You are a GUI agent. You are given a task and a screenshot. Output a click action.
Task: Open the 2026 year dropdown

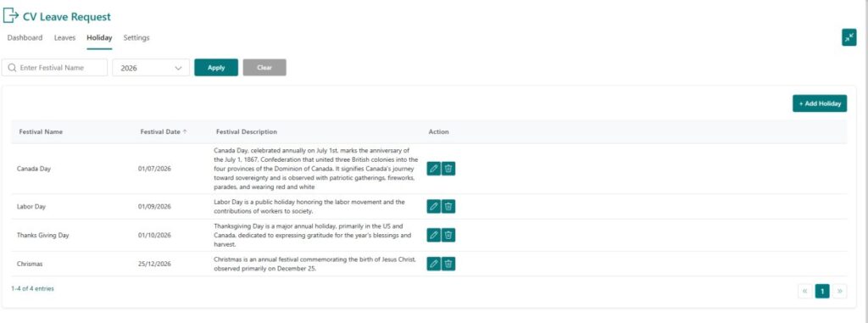click(x=151, y=68)
